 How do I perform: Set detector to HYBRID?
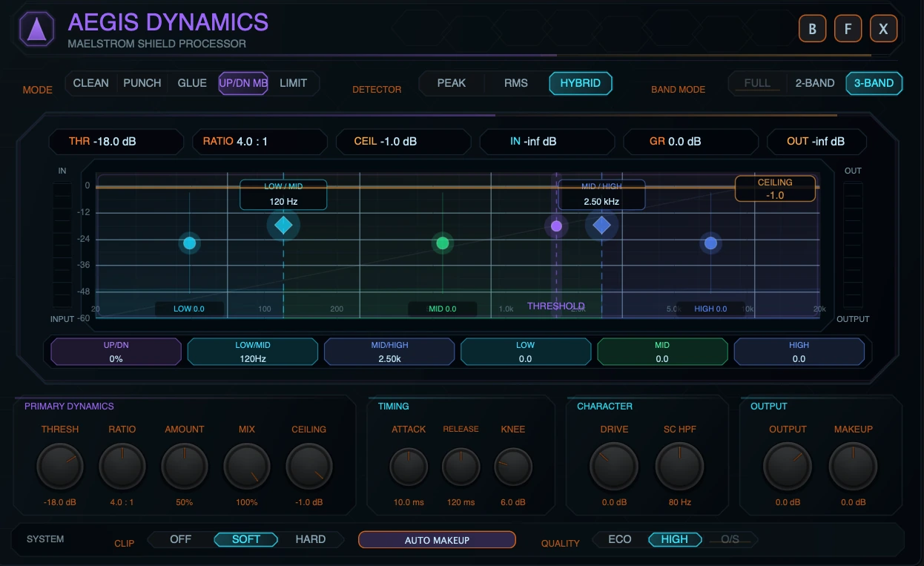(581, 83)
